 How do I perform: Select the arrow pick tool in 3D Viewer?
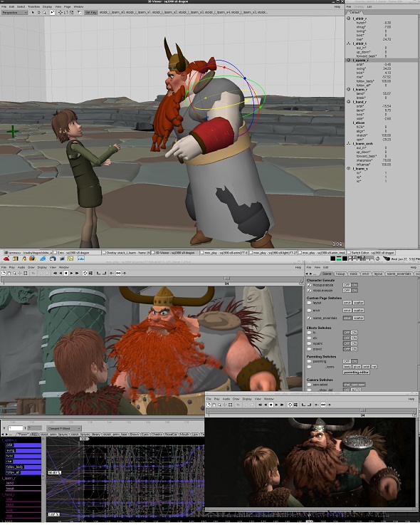coord(33,12)
